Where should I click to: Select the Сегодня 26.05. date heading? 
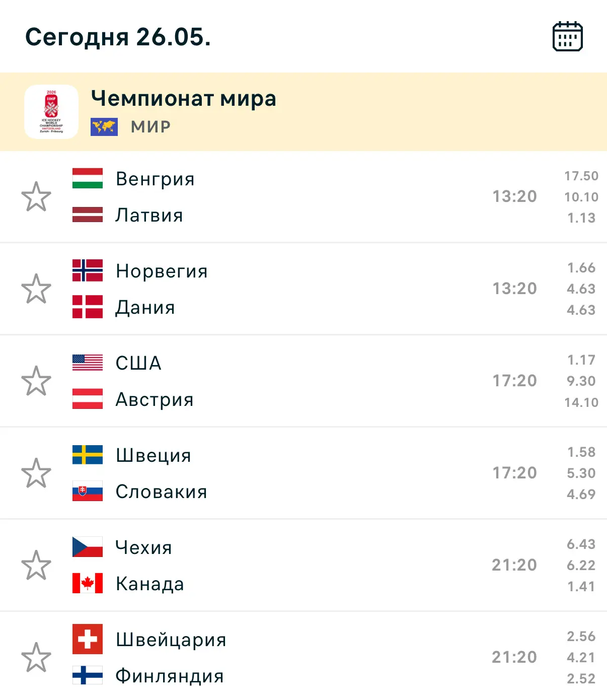tap(118, 37)
